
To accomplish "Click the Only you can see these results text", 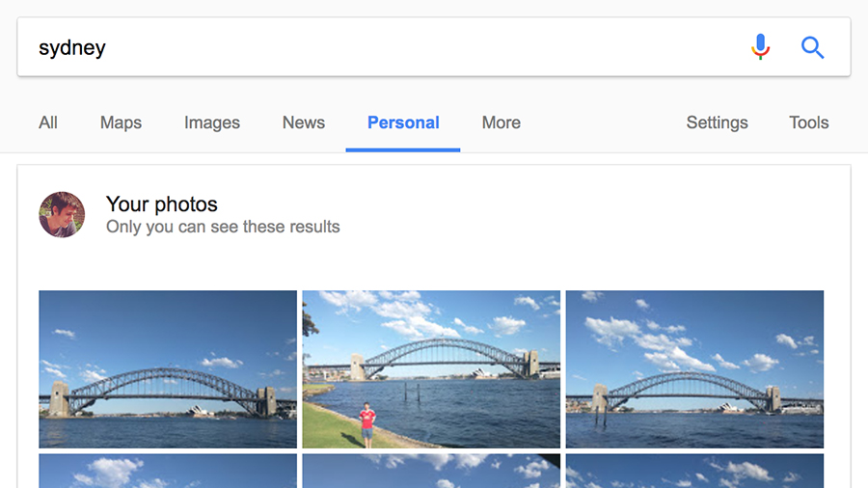I will point(223,227).
